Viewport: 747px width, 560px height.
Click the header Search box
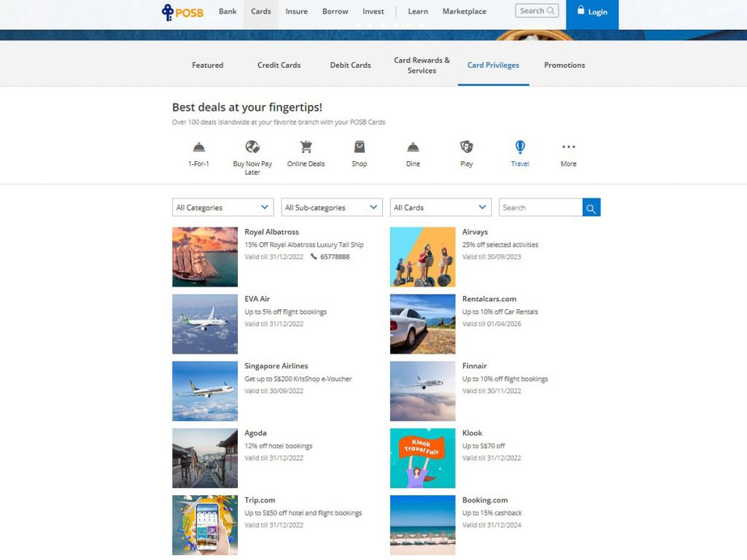pyautogui.click(x=537, y=10)
